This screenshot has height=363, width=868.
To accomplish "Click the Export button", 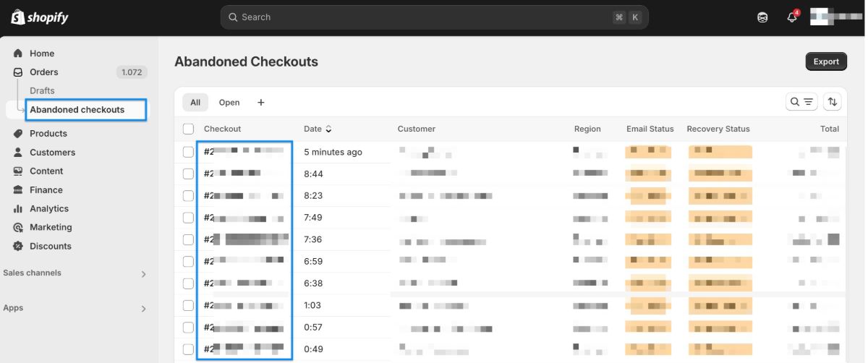I will tap(826, 61).
